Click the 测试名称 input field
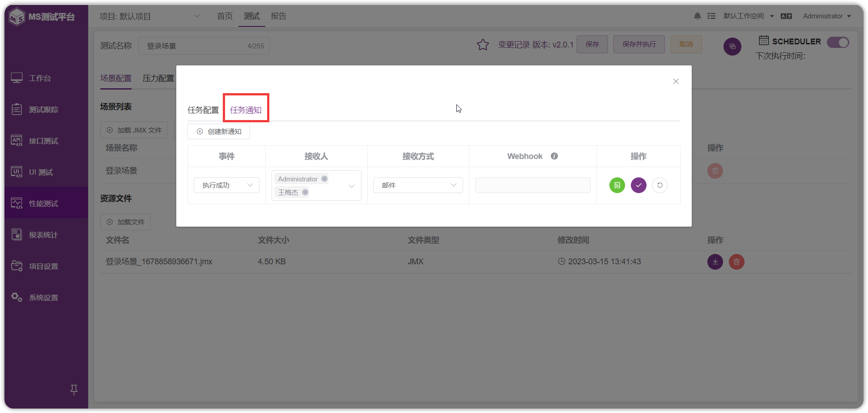 tap(204, 46)
